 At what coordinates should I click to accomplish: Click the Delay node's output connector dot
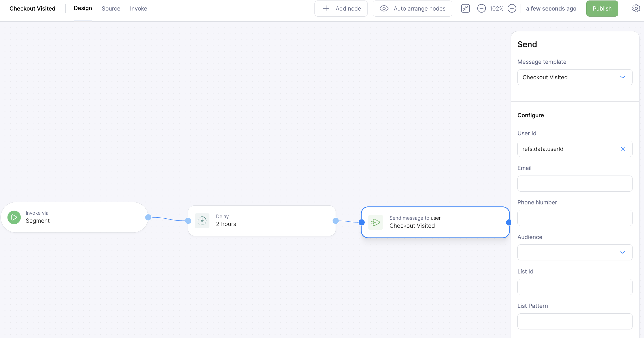pos(336,221)
